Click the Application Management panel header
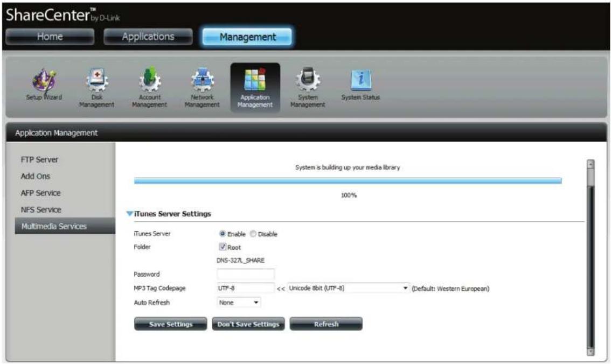611x364 pixels. click(306, 133)
